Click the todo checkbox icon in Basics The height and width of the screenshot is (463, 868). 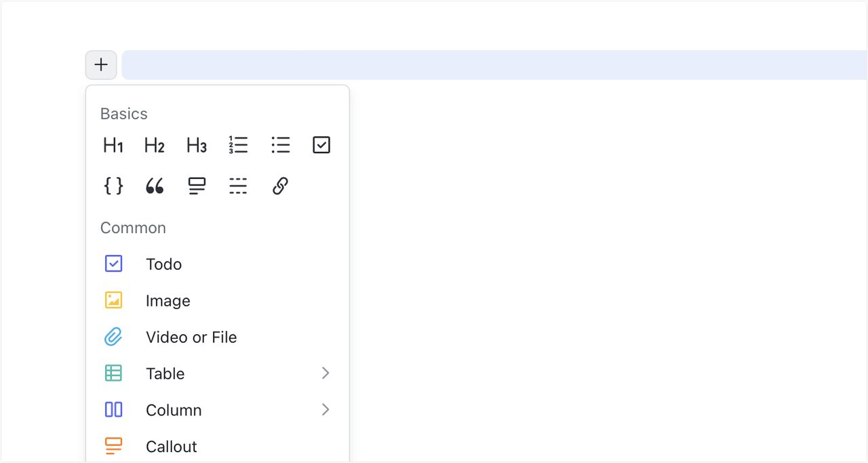pyautogui.click(x=321, y=144)
